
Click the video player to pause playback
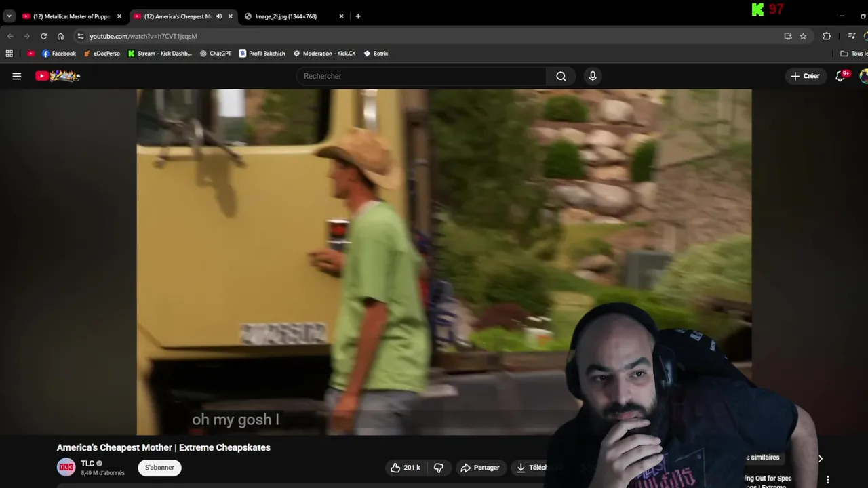(x=443, y=262)
